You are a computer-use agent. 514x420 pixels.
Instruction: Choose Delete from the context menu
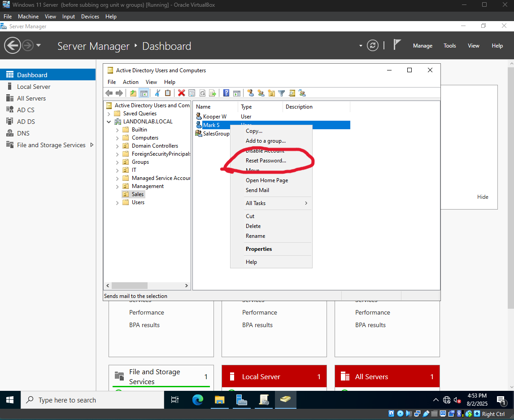[x=271, y=226]
